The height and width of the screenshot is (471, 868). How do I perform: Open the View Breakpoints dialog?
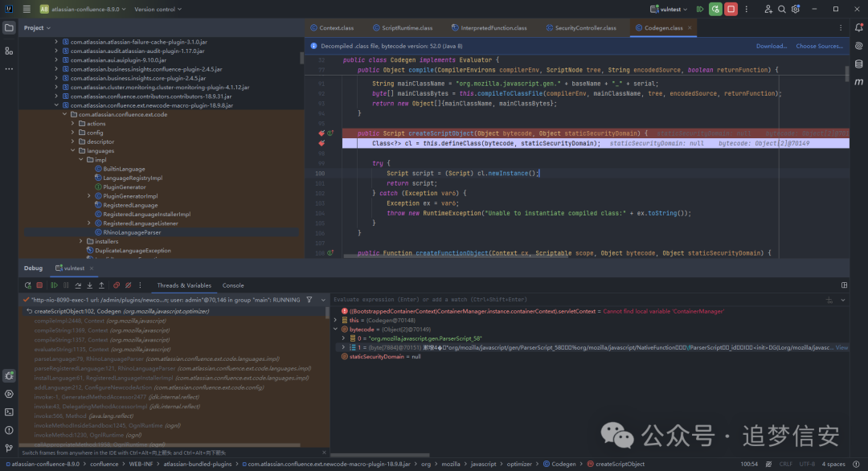tap(117, 285)
